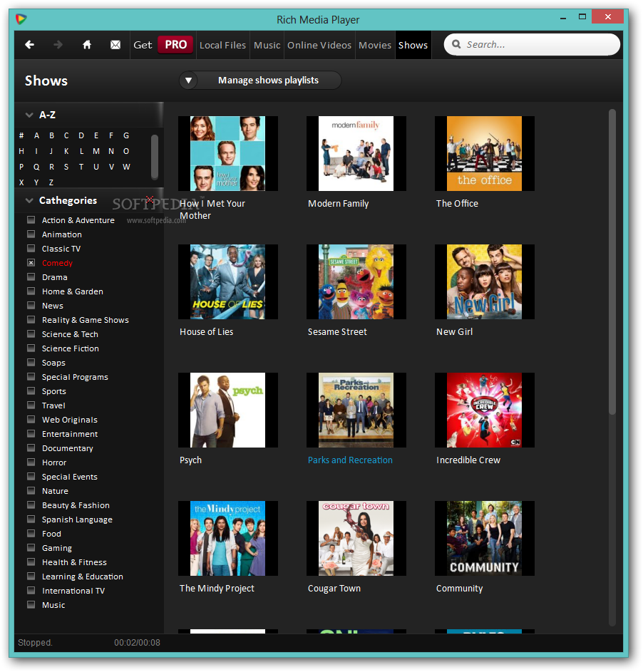Image resolution: width=643 pixels, height=672 pixels.
Task: Check the Animation category
Action: click(x=31, y=234)
